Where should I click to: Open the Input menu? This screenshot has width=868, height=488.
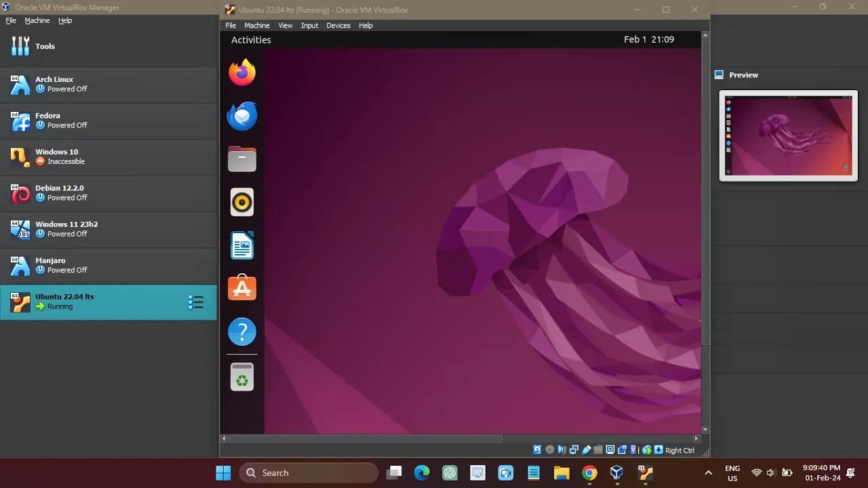click(x=309, y=25)
